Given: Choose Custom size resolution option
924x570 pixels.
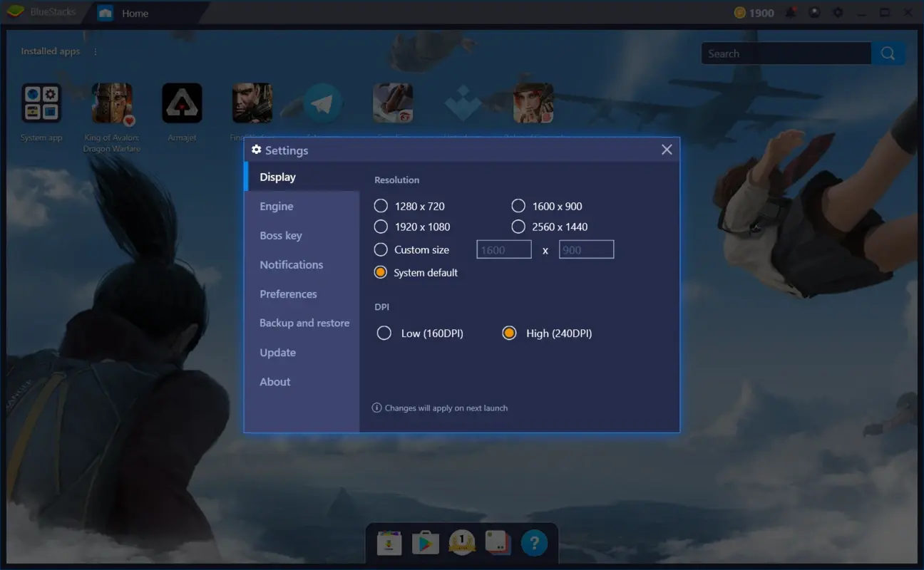Looking at the screenshot, I should pos(381,249).
